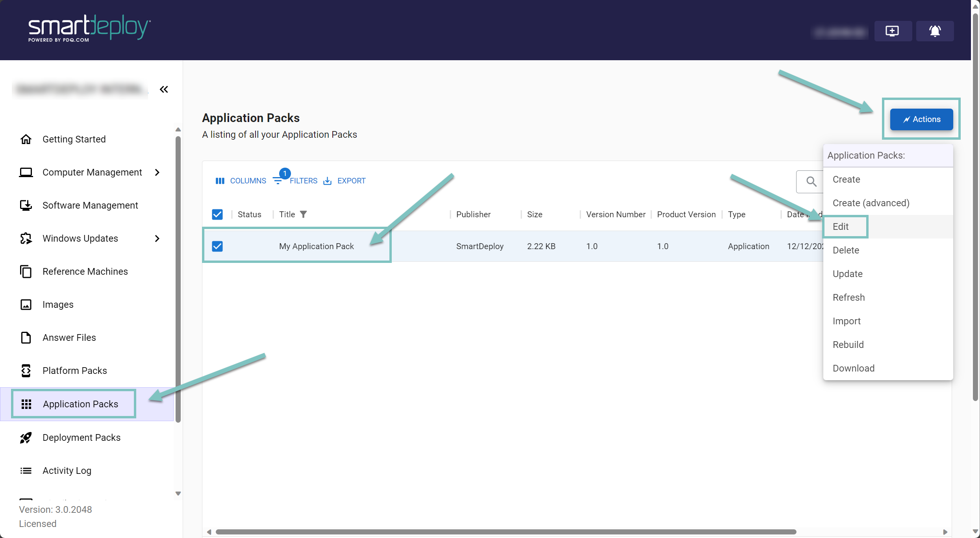Click the Images sidebar icon

[x=26, y=305]
